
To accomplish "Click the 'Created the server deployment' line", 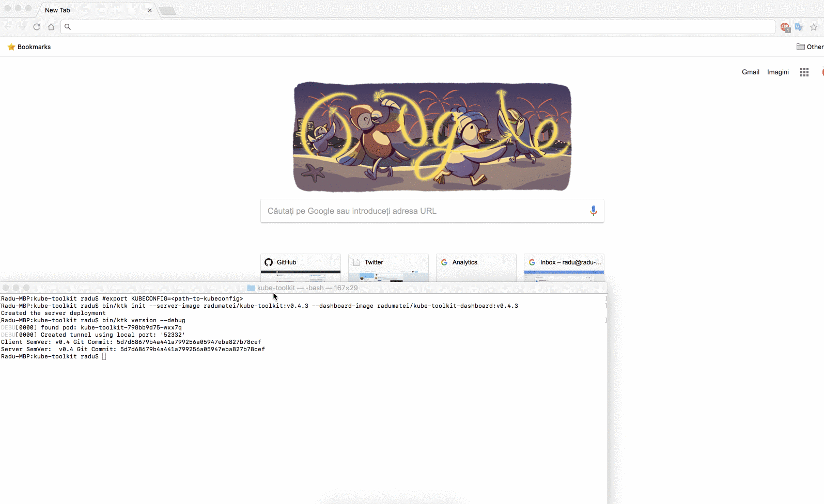I will coord(53,313).
